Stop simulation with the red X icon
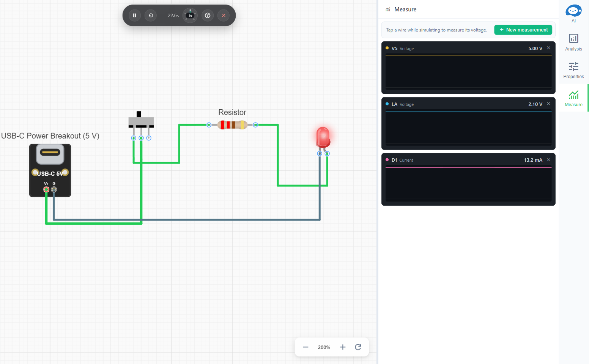Image resolution: width=589 pixels, height=364 pixels. [224, 16]
